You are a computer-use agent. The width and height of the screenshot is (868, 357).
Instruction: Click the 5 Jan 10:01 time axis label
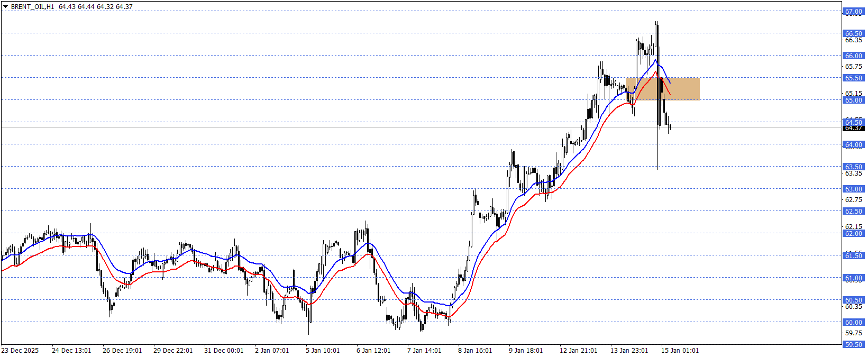point(323,351)
